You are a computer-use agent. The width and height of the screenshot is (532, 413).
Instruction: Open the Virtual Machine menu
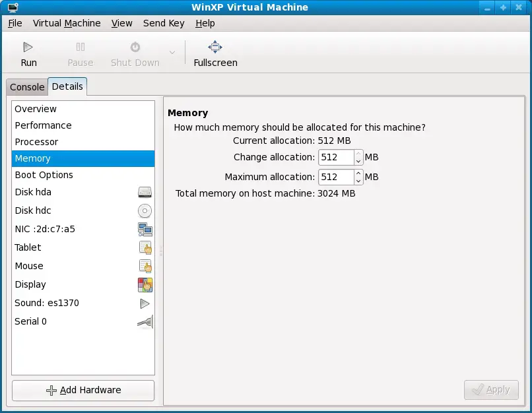tap(67, 23)
